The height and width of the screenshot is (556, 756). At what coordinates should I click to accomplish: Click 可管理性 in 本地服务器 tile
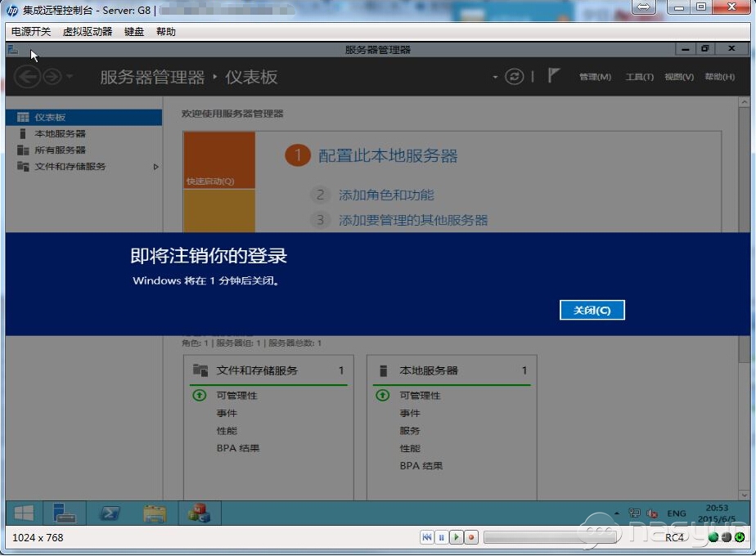[x=420, y=395]
